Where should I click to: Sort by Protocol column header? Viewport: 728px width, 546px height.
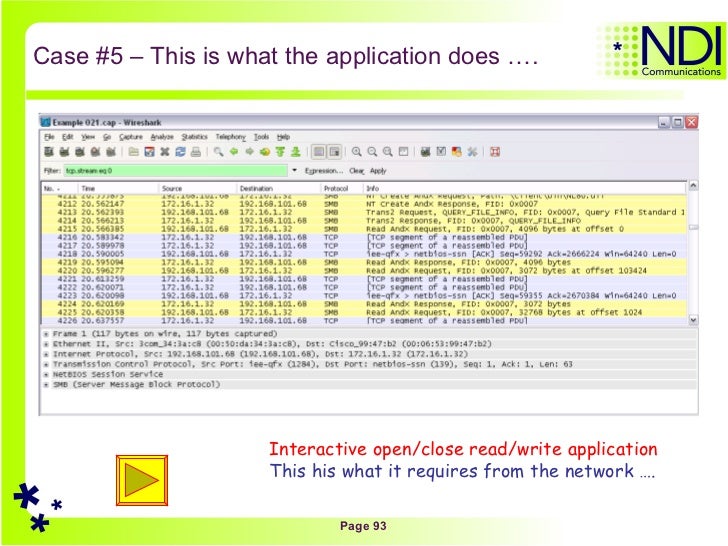(x=341, y=188)
